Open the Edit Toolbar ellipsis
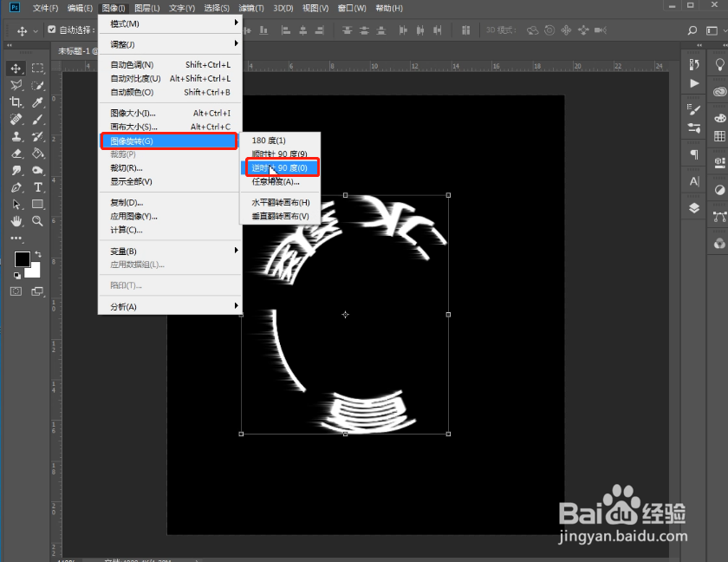The height and width of the screenshot is (562, 728). click(x=16, y=239)
